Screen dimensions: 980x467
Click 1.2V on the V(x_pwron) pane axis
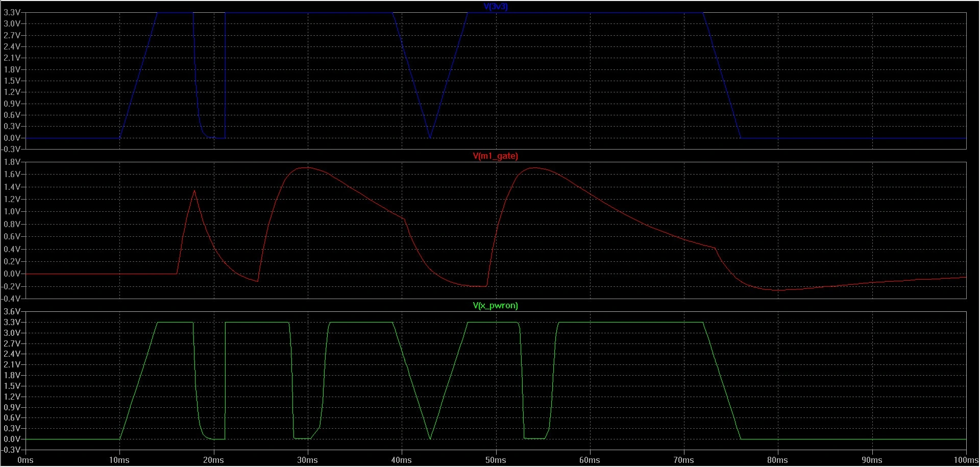[12, 397]
